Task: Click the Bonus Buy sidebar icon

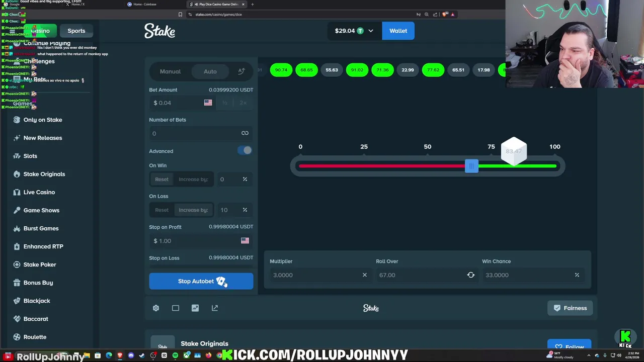Action: [17, 283]
